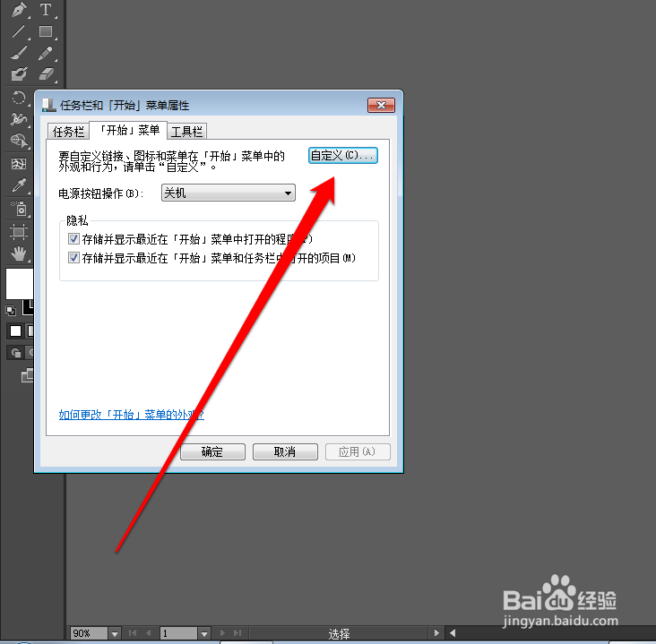Expand the status bar 选择 flyout arrow

tap(436, 633)
